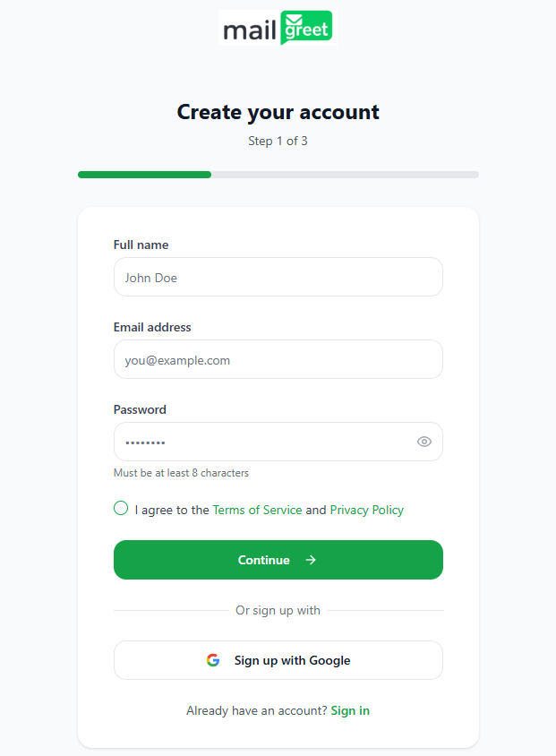
Task: Open the Terms of Service link
Action: (x=257, y=509)
